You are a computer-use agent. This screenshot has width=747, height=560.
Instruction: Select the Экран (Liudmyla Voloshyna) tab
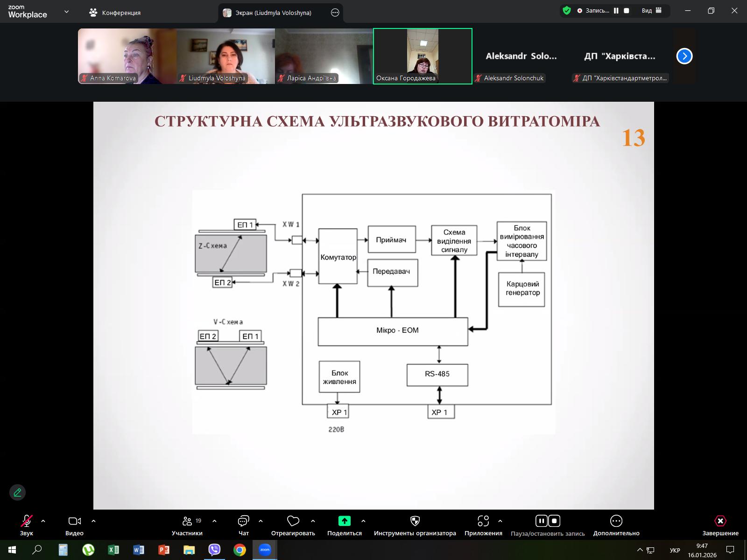click(273, 13)
